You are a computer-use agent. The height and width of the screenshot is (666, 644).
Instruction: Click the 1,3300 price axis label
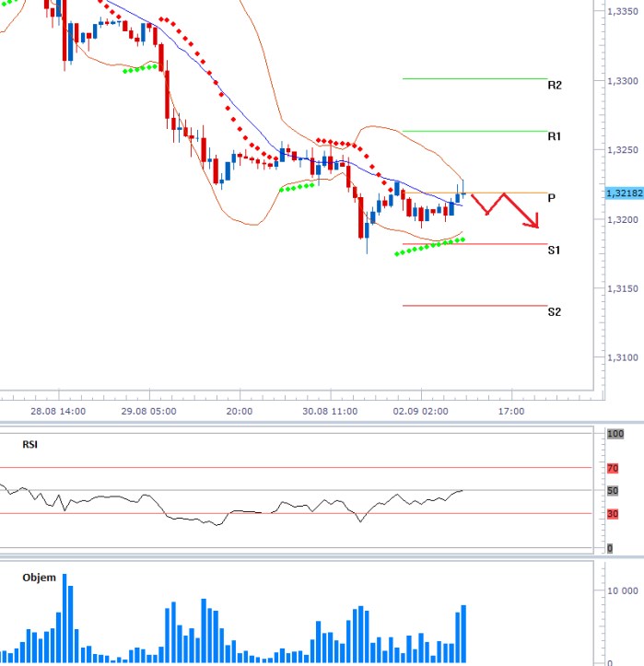pyautogui.click(x=623, y=81)
